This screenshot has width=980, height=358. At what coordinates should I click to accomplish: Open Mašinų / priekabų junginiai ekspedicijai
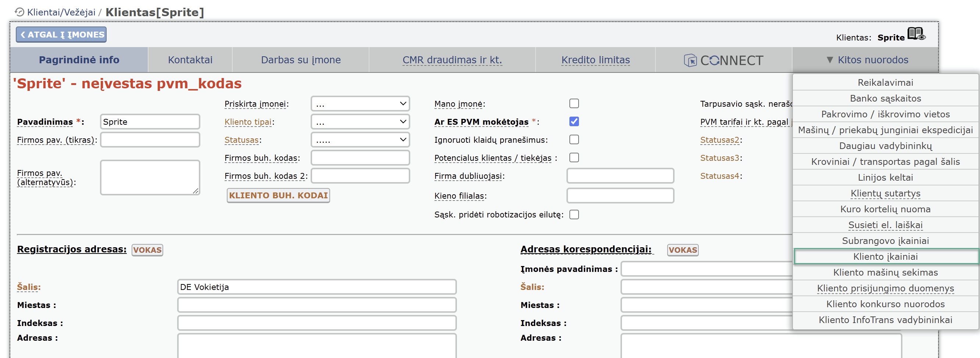point(885,130)
